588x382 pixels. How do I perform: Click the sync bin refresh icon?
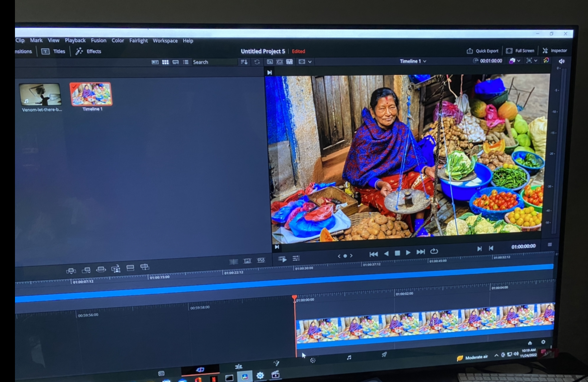point(257,62)
